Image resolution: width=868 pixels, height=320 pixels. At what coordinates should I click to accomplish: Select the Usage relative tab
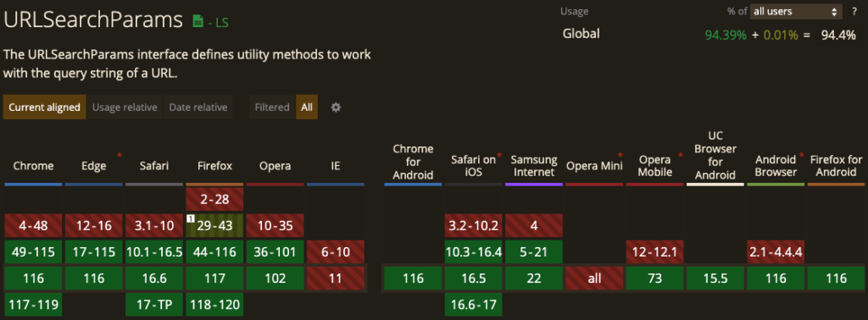coord(125,108)
